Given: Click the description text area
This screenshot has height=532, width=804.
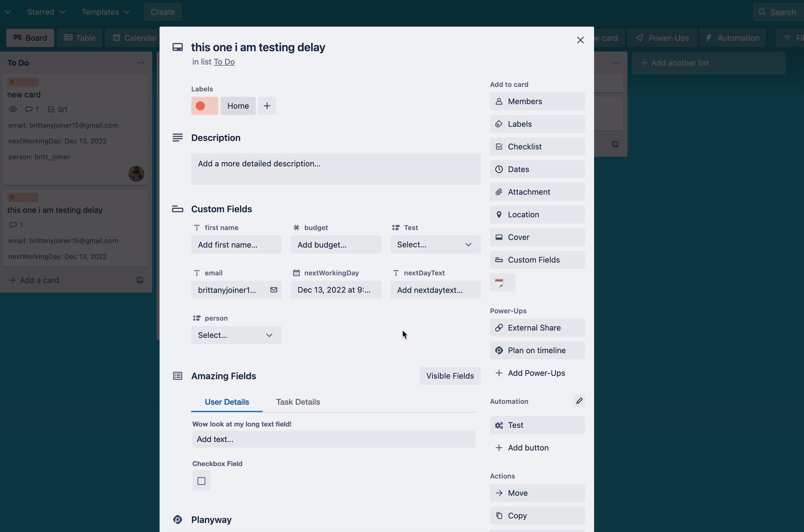Looking at the screenshot, I should [x=336, y=169].
